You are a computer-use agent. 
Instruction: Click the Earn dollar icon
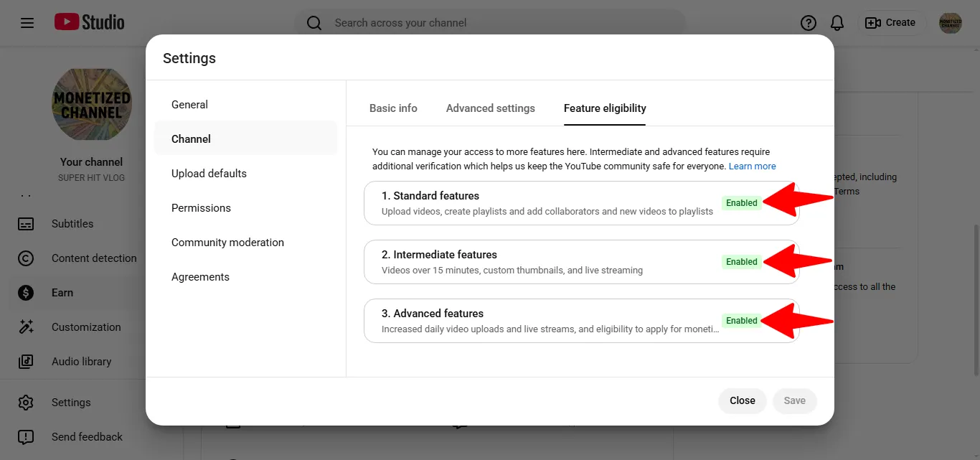(x=26, y=293)
